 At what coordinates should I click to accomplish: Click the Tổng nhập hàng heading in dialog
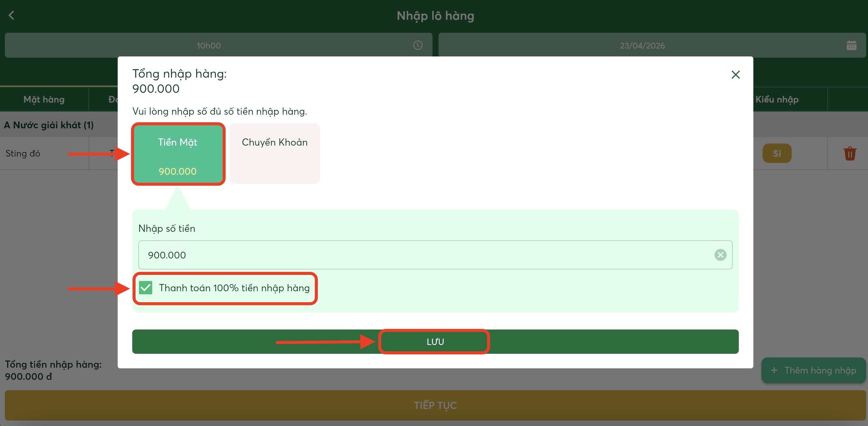(180, 74)
